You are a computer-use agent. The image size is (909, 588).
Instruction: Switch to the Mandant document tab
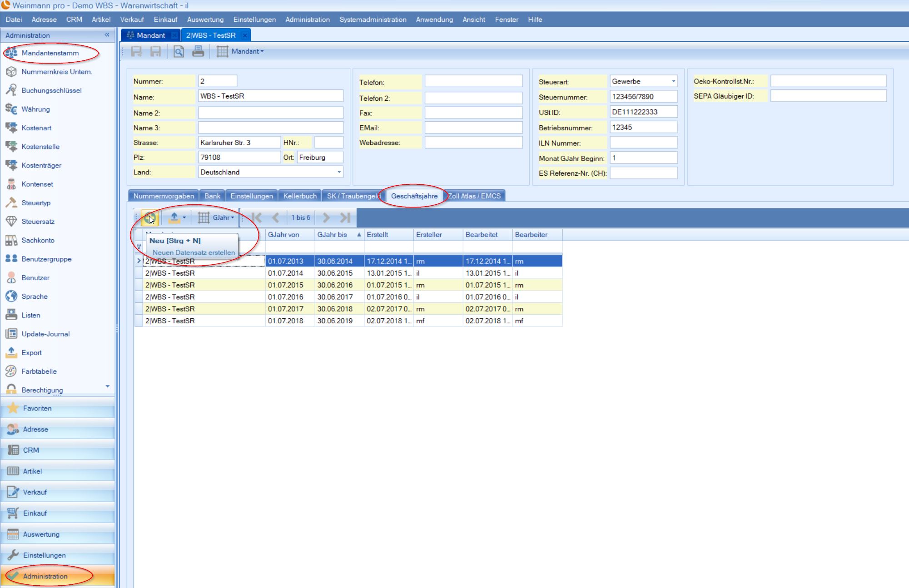coord(151,35)
